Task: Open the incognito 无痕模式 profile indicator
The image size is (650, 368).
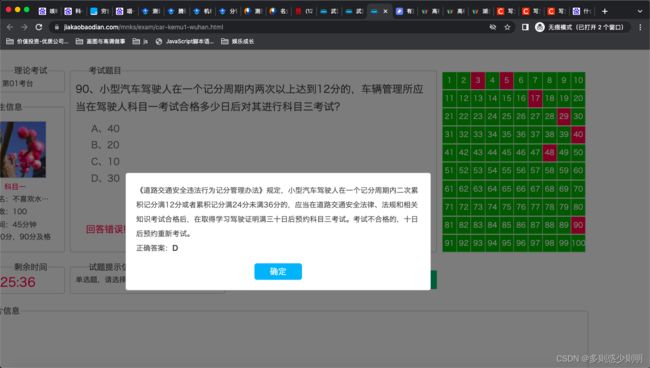Action: coord(581,27)
